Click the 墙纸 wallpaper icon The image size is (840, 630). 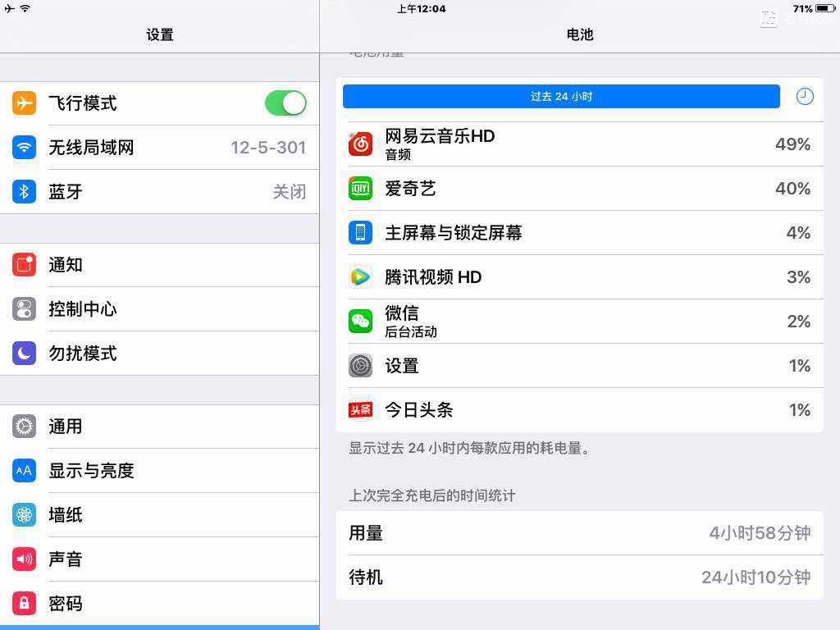(24, 515)
